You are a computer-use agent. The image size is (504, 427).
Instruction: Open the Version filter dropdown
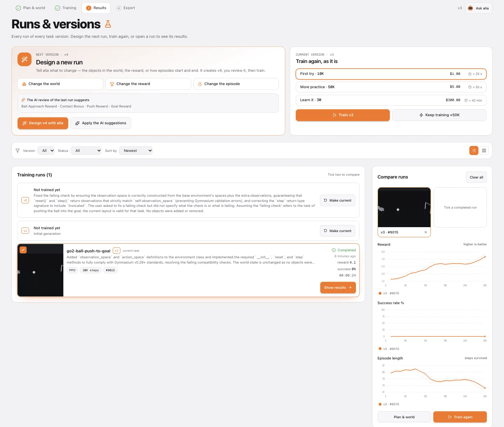46,150
